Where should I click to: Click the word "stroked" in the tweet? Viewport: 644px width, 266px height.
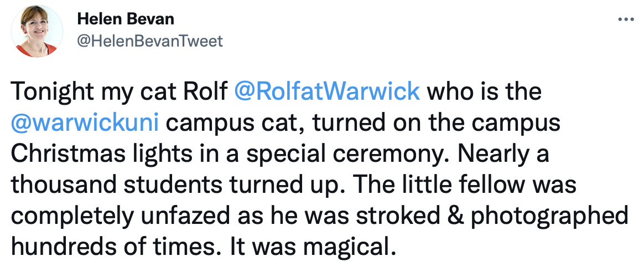(403, 216)
